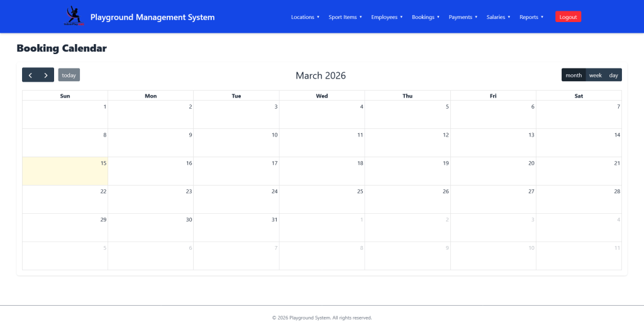The width and height of the screenshot is (644, 329).
Task: Advance to next month using right chevron
Action: point(46,75)
